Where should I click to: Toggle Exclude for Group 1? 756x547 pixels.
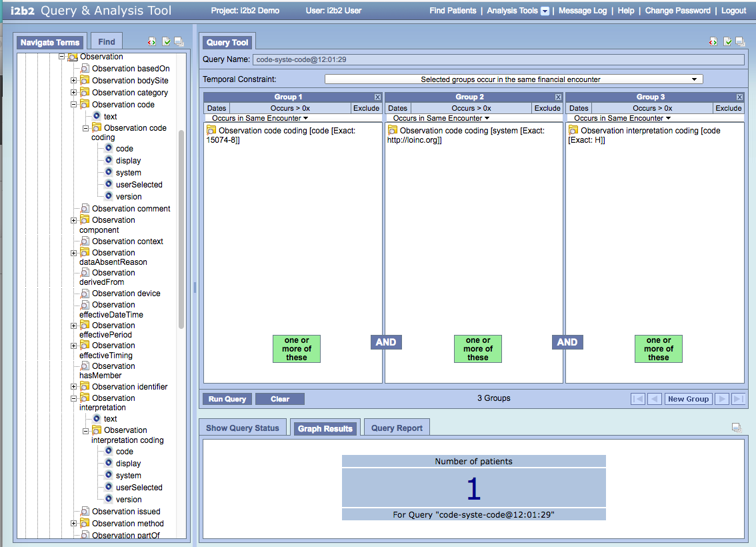tap(366, 108)
